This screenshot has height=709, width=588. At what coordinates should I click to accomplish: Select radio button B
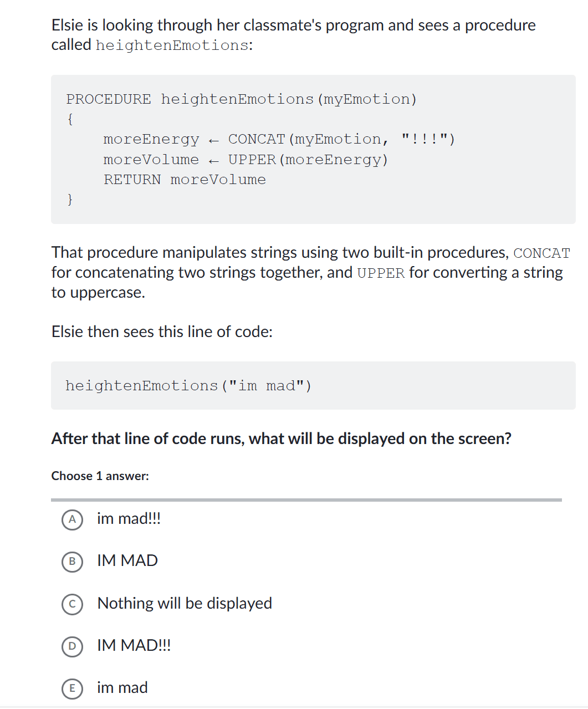pyautogui.click(x=72, y=562)
